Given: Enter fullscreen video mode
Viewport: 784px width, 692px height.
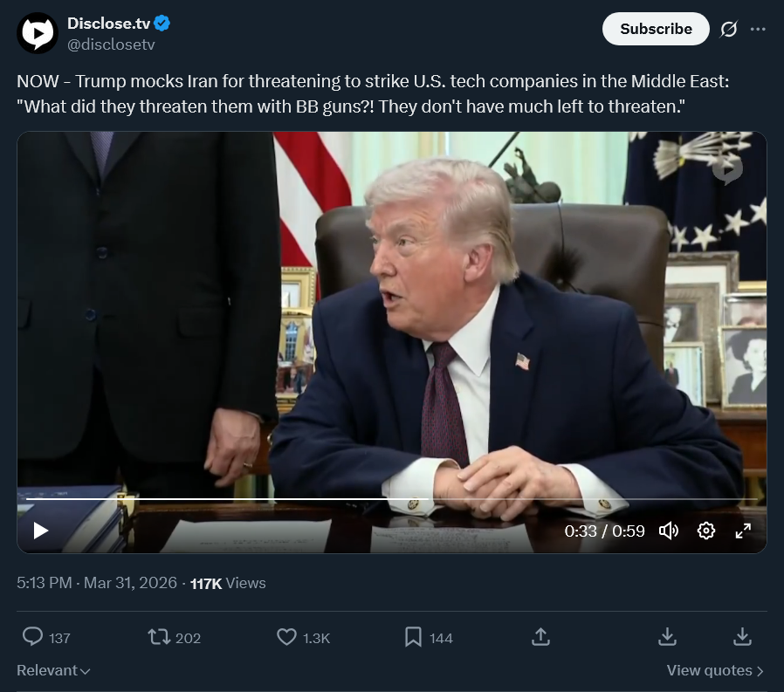Looking at the screenshot, I should [743, 530].
